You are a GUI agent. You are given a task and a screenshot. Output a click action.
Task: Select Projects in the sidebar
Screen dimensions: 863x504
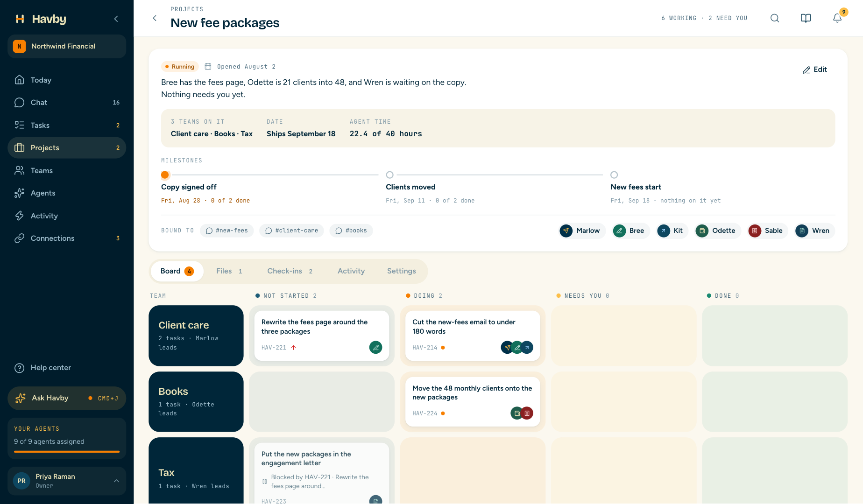[67, 147]
